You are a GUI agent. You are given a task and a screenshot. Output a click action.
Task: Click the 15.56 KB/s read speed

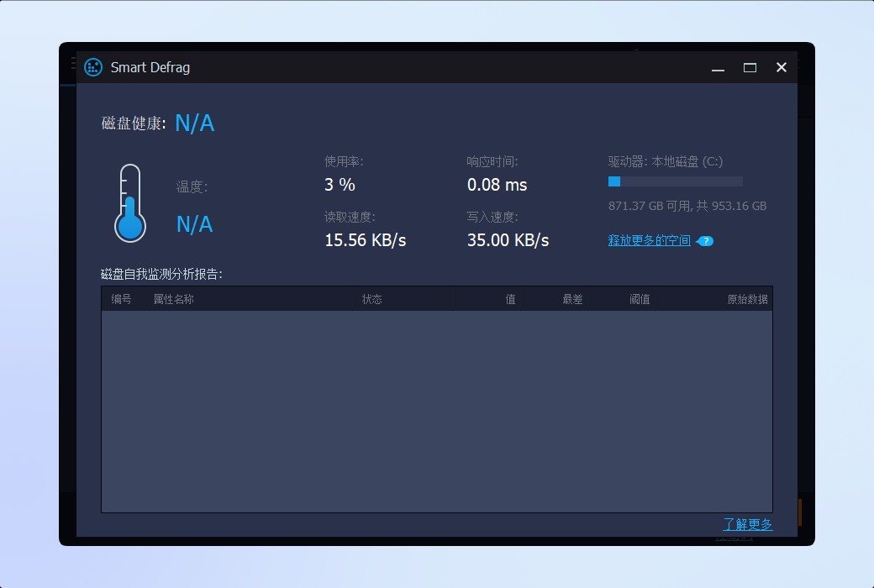[x=365, y=240]
